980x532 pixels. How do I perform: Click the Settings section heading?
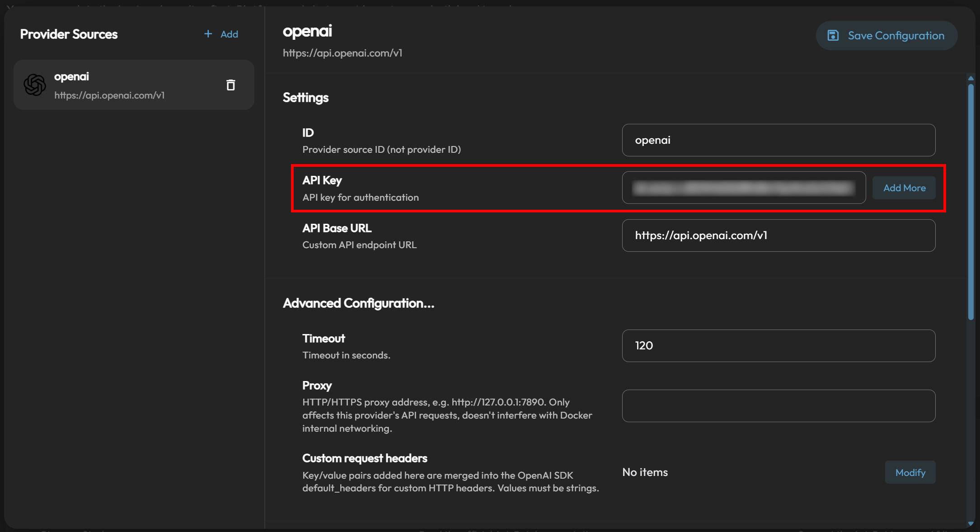coord(305,98)
